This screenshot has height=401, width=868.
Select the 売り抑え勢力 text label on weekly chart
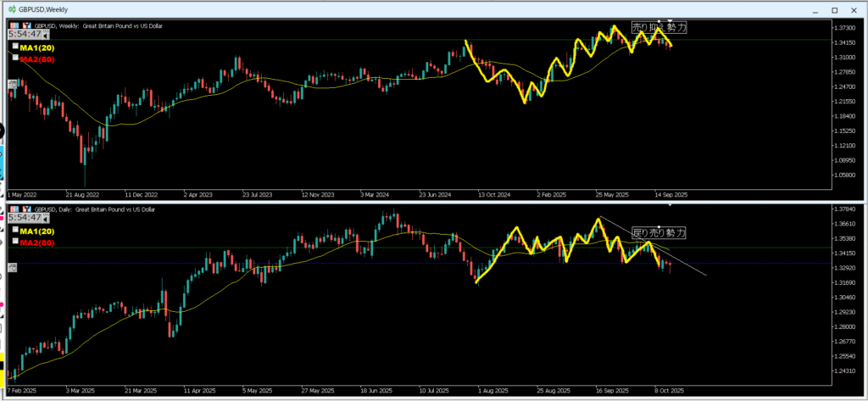(659, 28)
